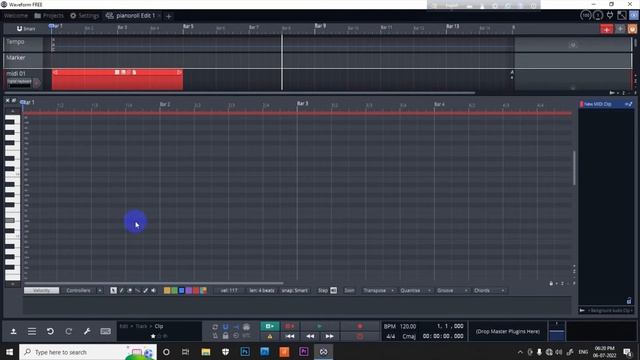
Task: Click the orange power icon top right
Action: [632, 29]
